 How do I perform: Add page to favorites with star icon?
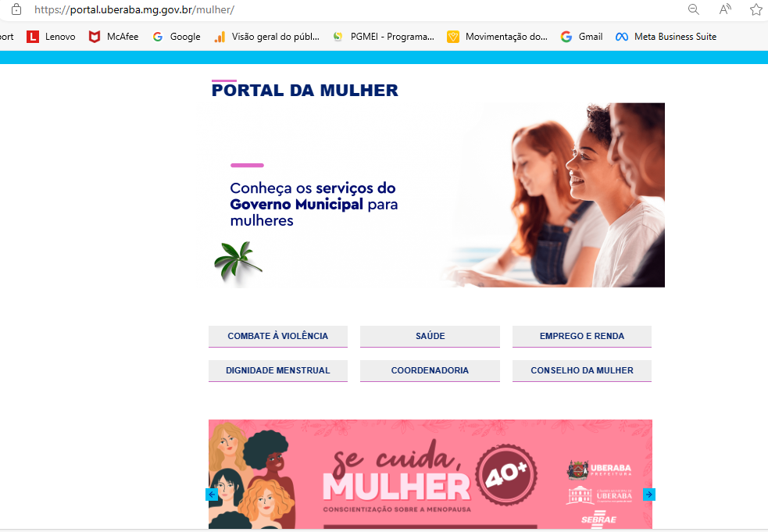[x=755, y=9]
